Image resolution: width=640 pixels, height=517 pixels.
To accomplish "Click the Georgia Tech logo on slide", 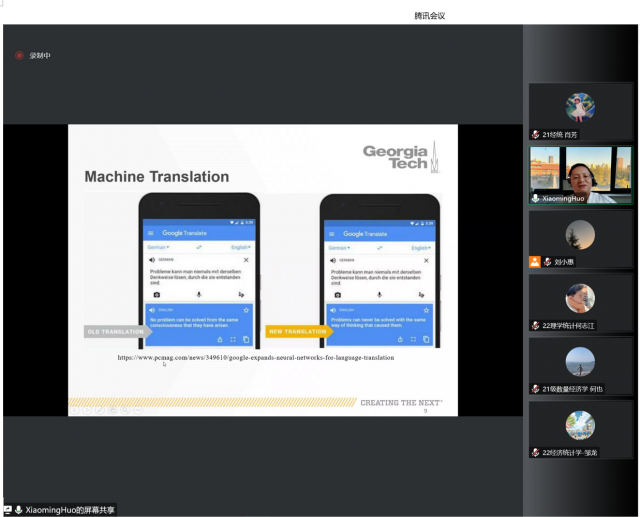I will [401, 158].
